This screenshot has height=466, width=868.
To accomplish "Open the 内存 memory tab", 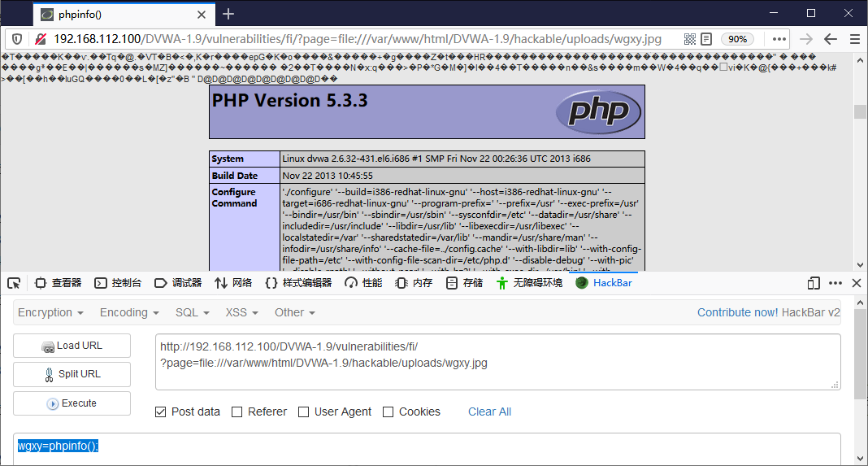I will coord(414,283).
